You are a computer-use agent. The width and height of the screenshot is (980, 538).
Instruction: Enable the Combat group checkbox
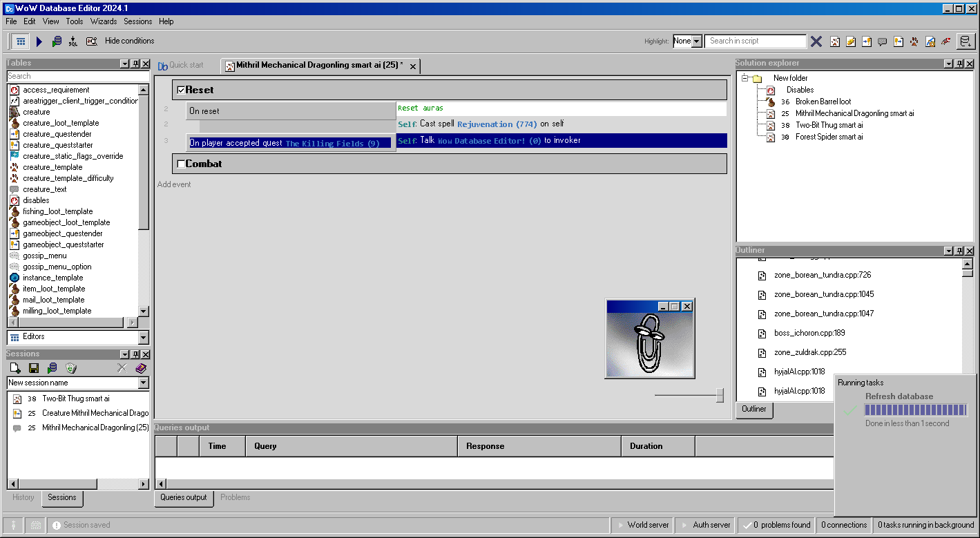point(181,164)
